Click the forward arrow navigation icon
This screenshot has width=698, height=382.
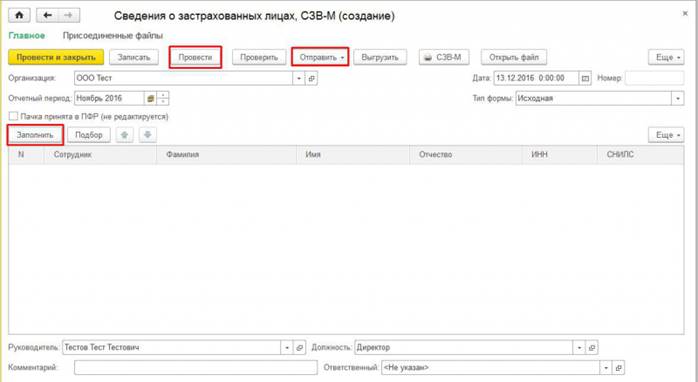point(69,15)
